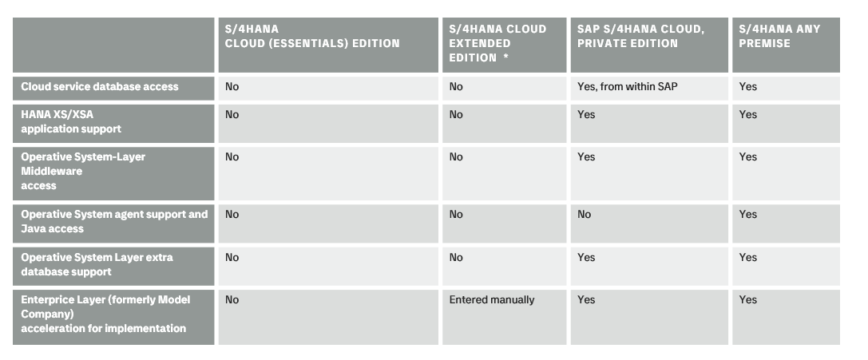Click the Operative System-Layer Middleware access row label

[x=83, y=171]
